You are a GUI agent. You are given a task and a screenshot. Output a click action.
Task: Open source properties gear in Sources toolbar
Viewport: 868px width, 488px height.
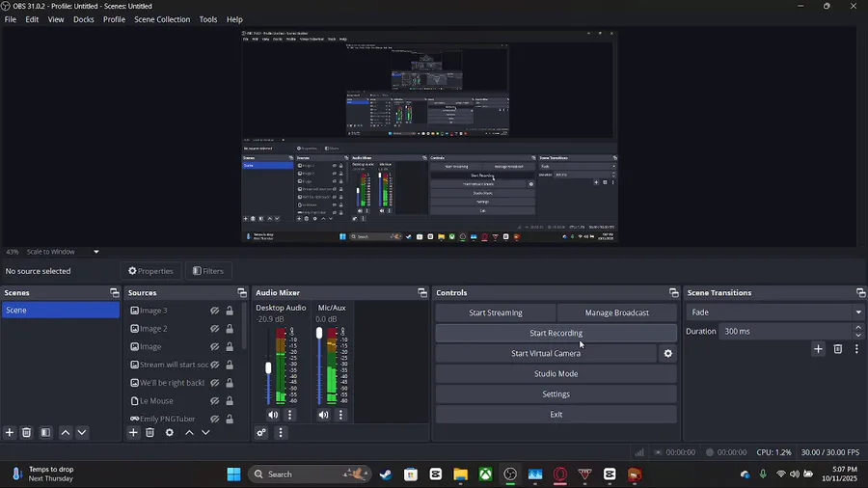(x=170, y=433)
